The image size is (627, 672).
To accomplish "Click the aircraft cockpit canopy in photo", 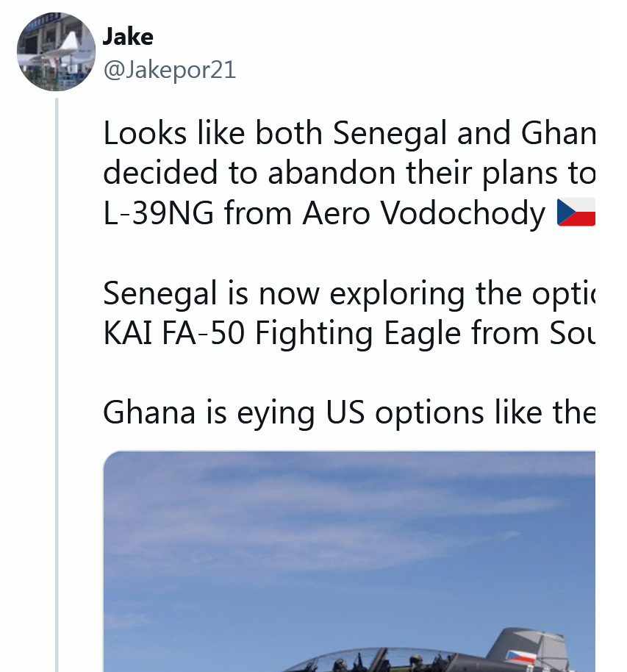I will point(368,660).
